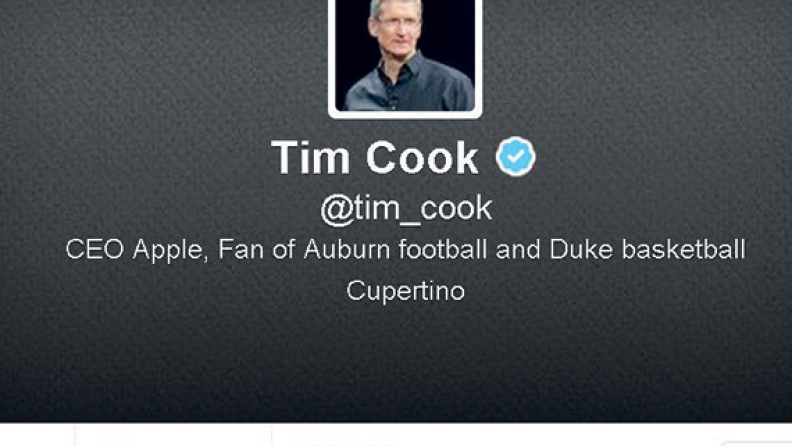Select the @tim_cook handle

(x=406, y=209)
